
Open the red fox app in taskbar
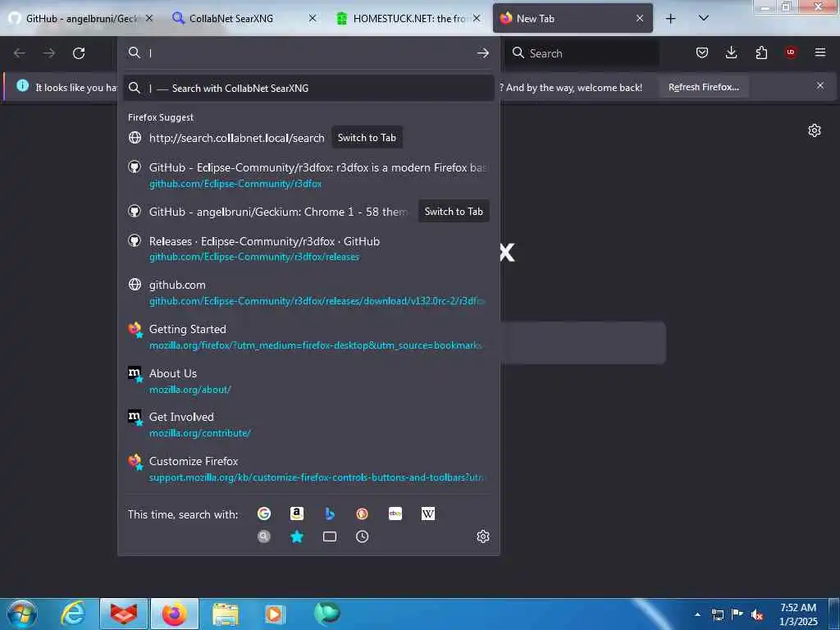tap(124, 614)
